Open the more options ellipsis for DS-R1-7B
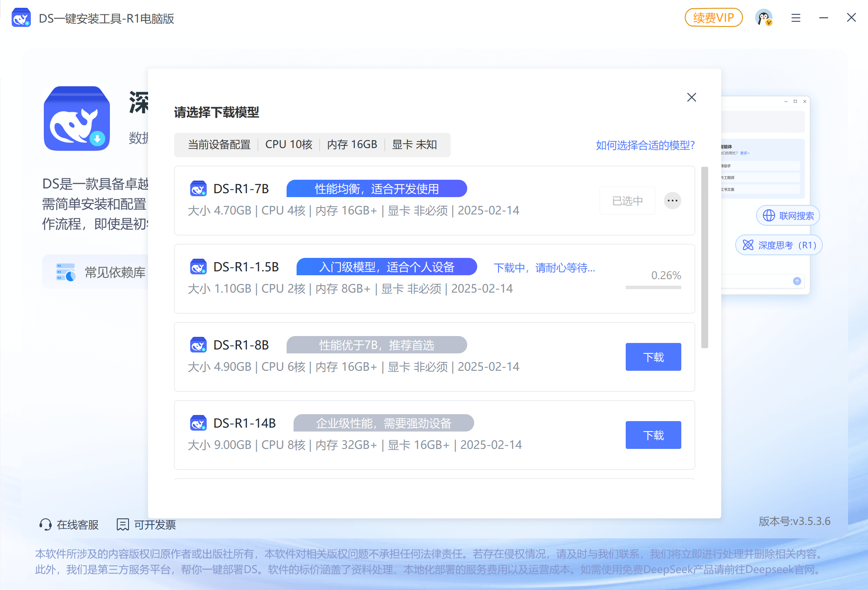868x590 pixels. (x=673, y=201)
